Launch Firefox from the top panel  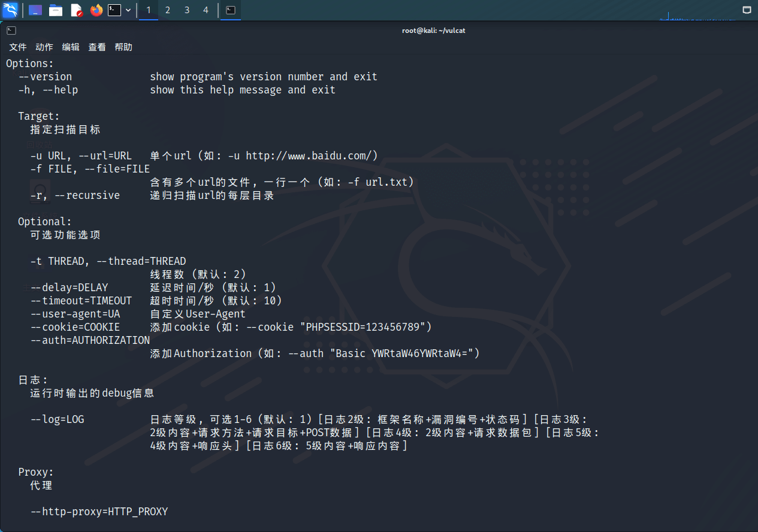[x=96, y=10]
